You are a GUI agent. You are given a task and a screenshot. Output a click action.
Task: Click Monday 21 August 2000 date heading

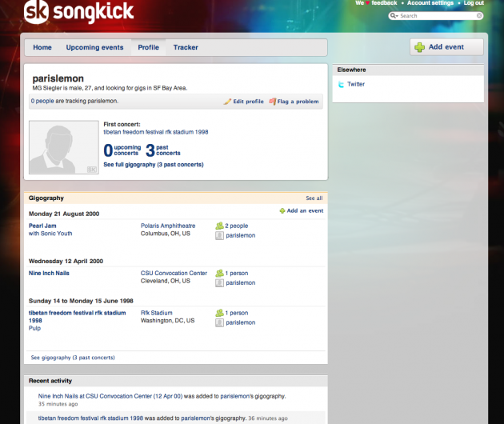tap(64, 214)
